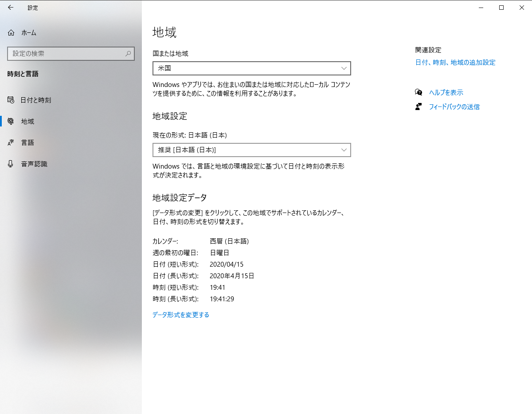
Task: Click the フィードバックの送信 link
Action: (x=454, y=106)
